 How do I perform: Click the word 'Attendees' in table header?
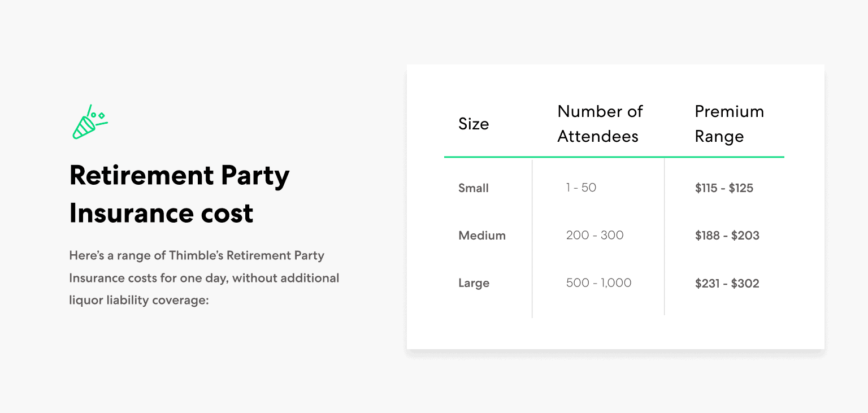point(598,136)
